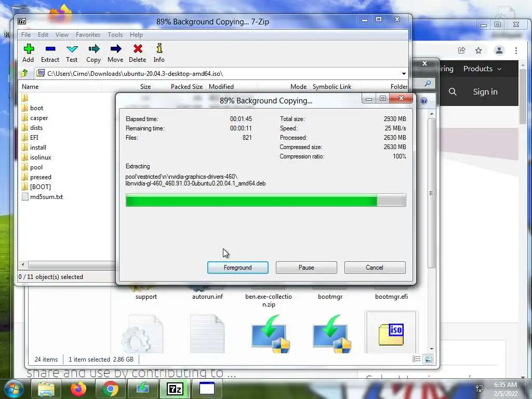Click the webpage search magnifier icon

(453, 91)
